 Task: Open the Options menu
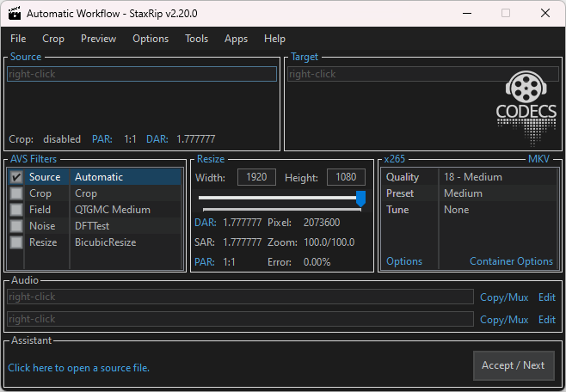(x=151, y=39)
